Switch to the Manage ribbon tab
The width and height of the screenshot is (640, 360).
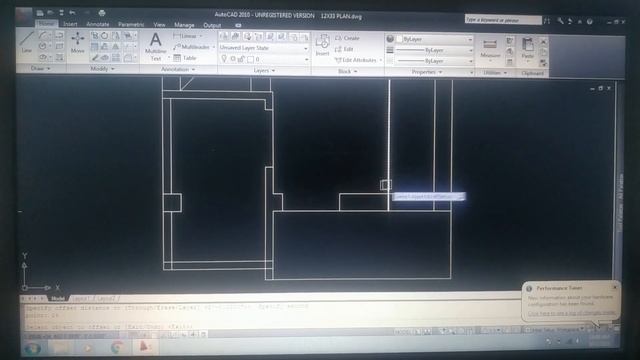184,25
